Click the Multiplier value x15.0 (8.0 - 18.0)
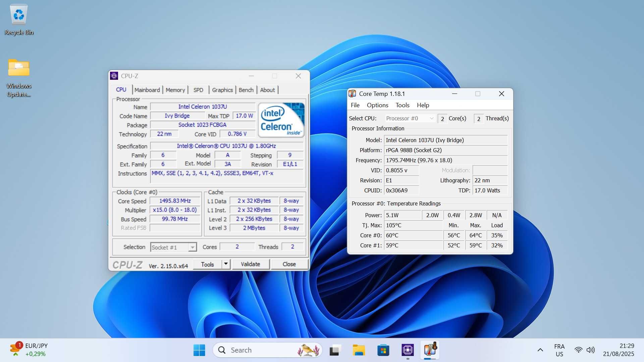This screenshot has width=644, height=362. click(x=175, y=210)
